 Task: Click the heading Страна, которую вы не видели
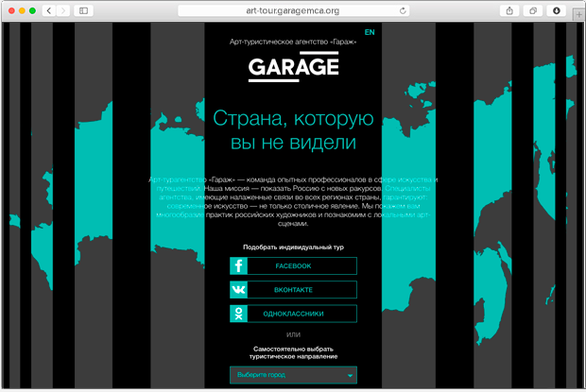(x=293, y=130)
